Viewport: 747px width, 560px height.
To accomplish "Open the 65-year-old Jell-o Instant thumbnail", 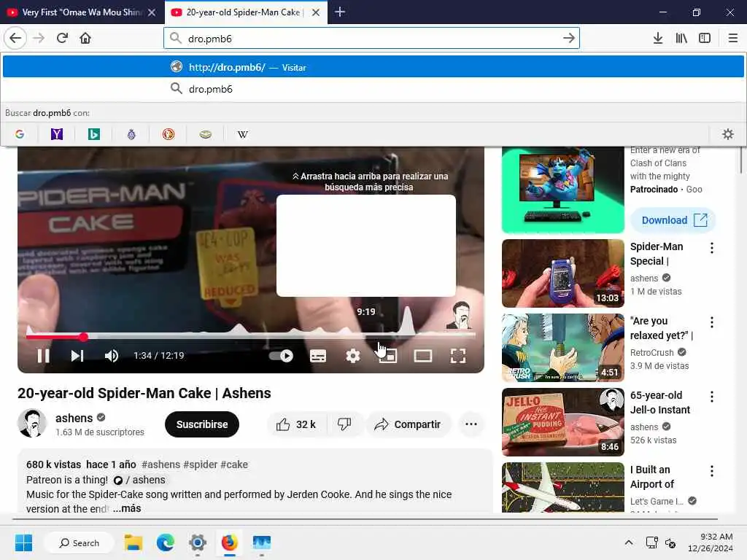I will point(563,422).
